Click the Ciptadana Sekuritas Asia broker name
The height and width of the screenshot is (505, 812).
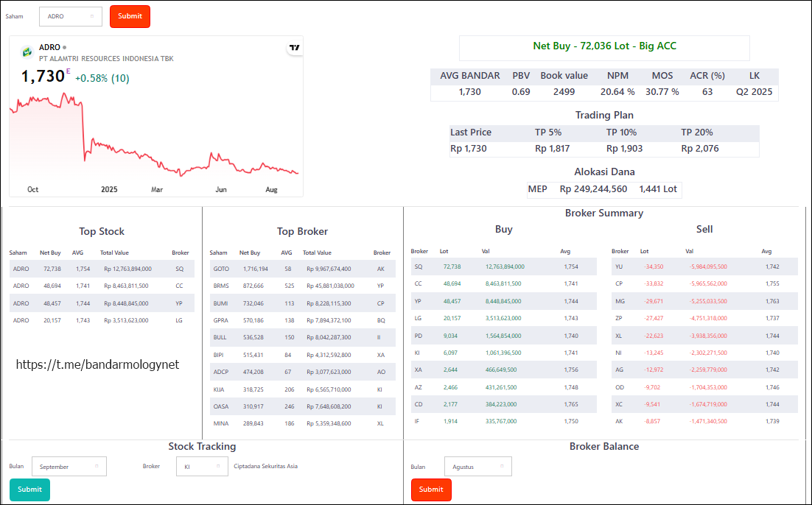[266, 466]
